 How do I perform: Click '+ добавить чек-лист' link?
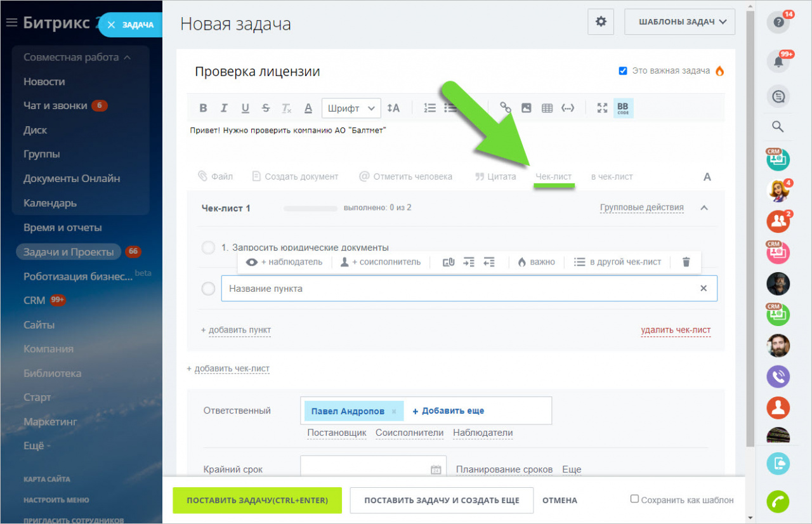click(x=228, y=369)
